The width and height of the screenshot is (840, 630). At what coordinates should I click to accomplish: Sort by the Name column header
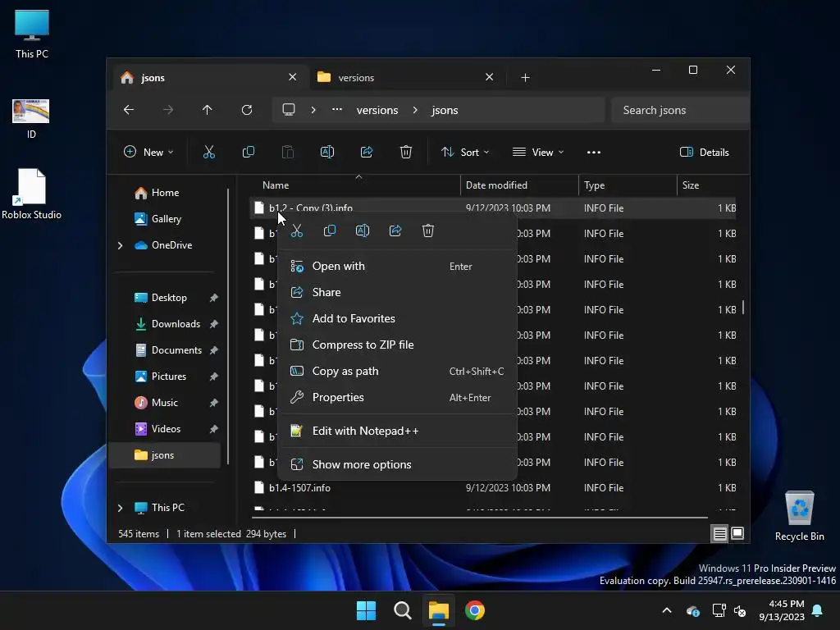tap(356, 185)
